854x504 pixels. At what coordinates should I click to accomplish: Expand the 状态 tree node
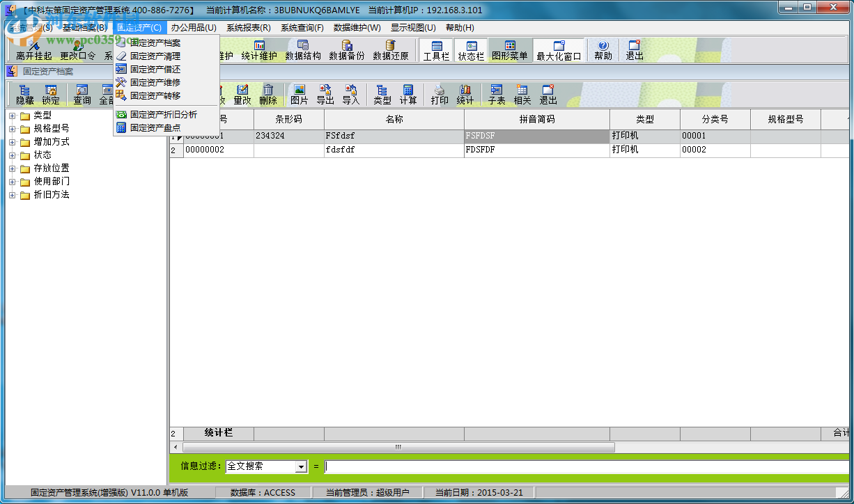(x=12, y=155)
